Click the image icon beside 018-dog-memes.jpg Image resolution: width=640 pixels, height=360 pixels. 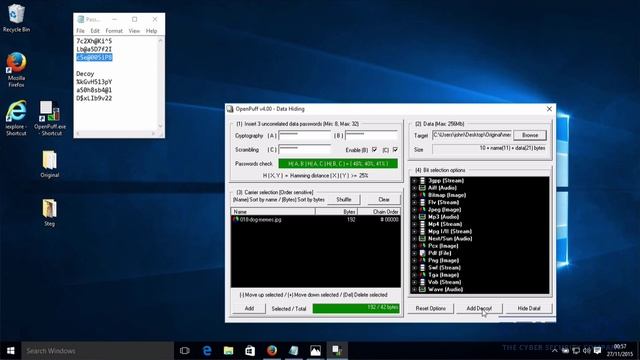[236, 220]
